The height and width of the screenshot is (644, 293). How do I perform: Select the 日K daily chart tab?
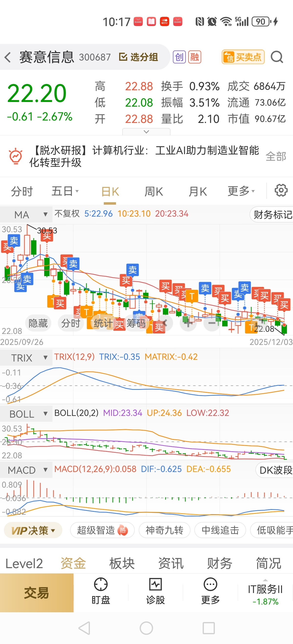(110, 191)
